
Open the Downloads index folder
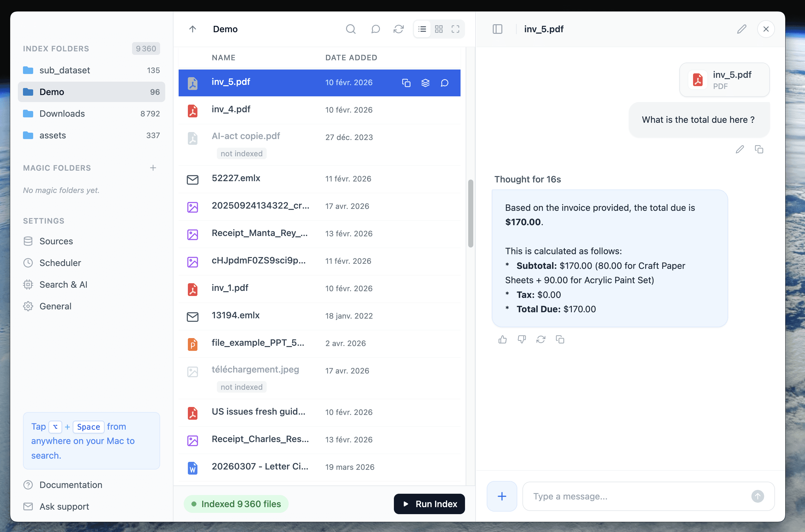(62, 114)
